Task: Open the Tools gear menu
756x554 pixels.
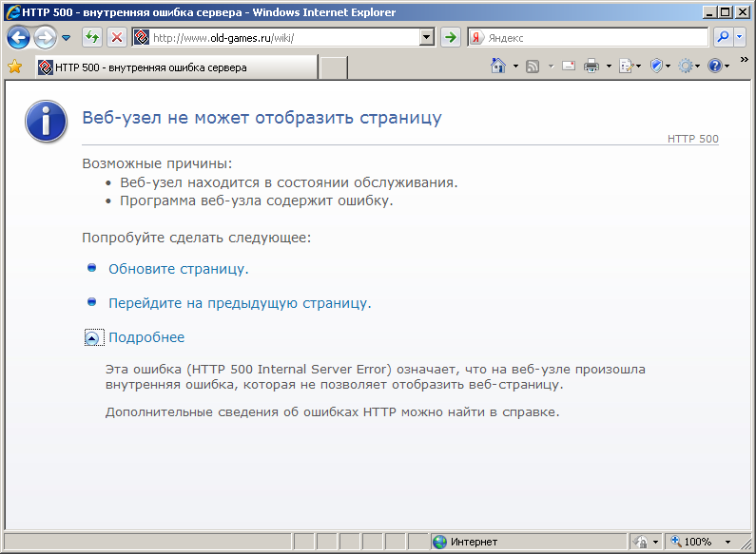Action: pyautogui.click(x=688, y=66)
